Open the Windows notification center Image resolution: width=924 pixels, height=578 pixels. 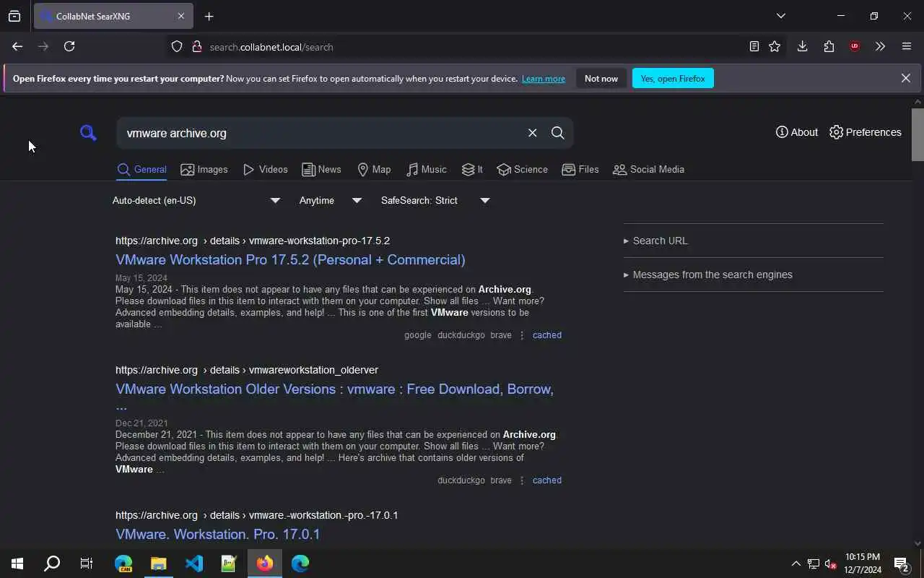click(901, 564)
